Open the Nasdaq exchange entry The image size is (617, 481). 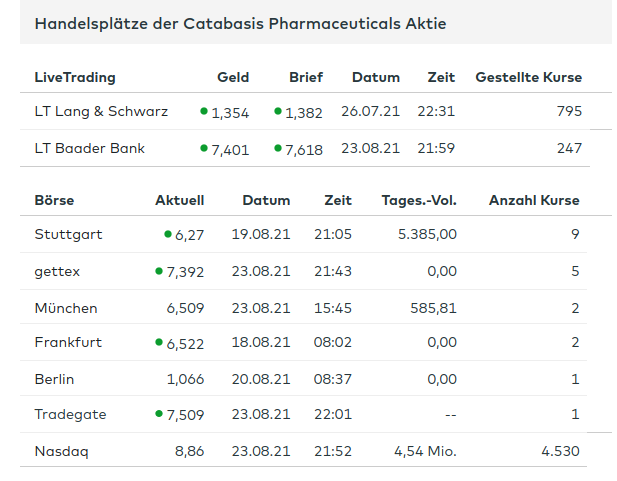coord(62,451)
